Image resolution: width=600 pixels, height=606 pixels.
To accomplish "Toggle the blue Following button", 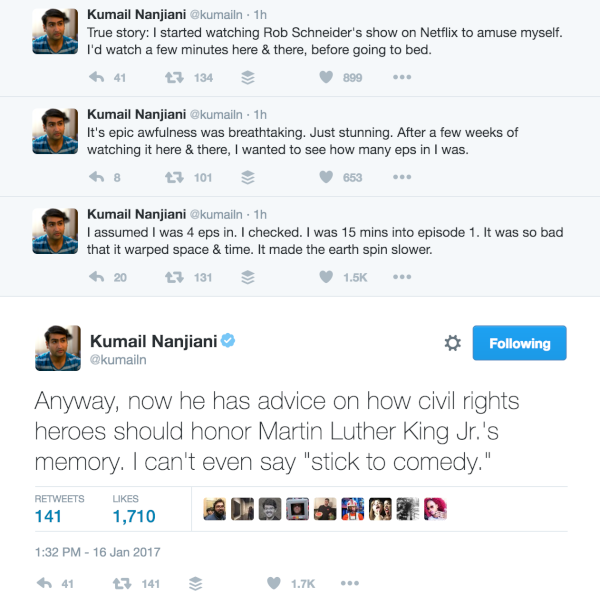I will click(519, 343).
